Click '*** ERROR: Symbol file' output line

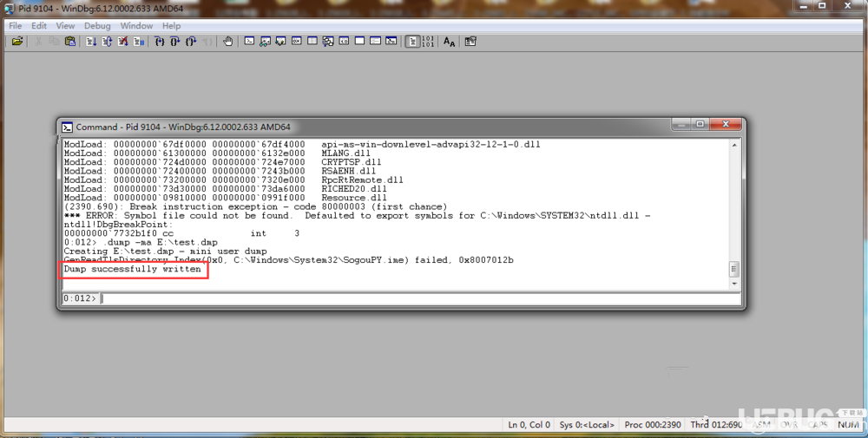pos(357,216)
